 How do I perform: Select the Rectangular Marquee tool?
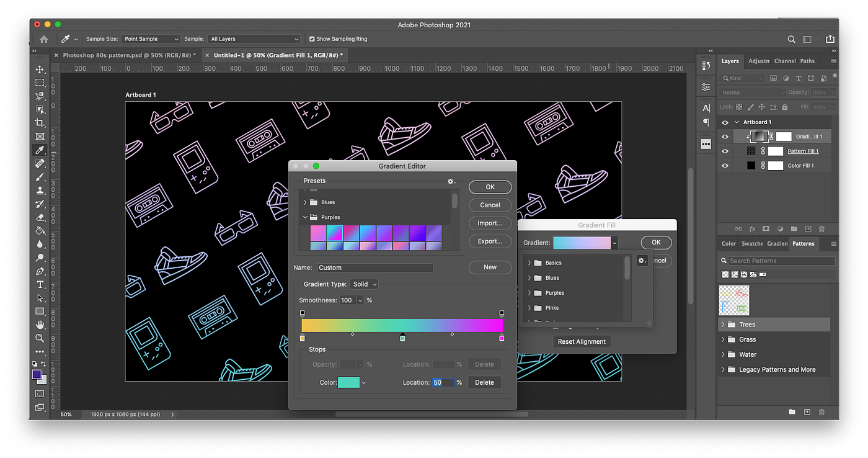[x=40, y=83]
